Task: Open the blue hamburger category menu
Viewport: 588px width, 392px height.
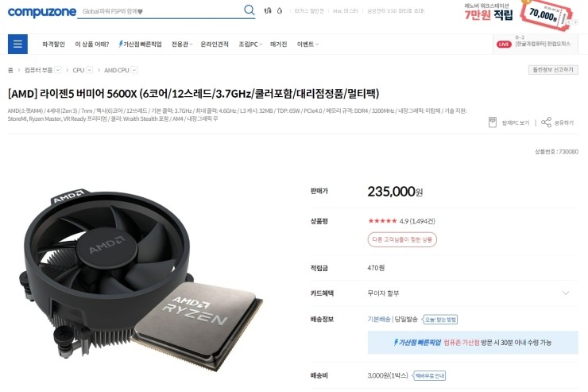Action: [17, 44]
